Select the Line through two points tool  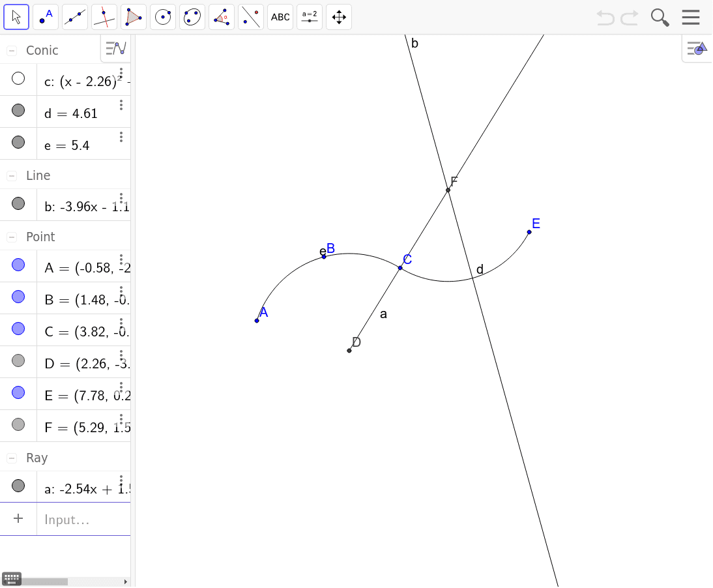(75, 18)
